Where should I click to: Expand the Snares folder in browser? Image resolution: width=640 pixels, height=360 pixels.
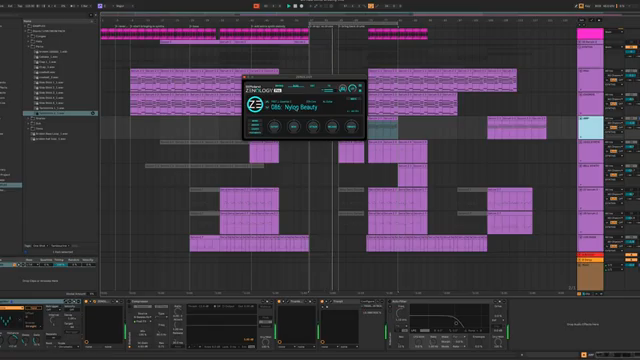click(29, 118)
